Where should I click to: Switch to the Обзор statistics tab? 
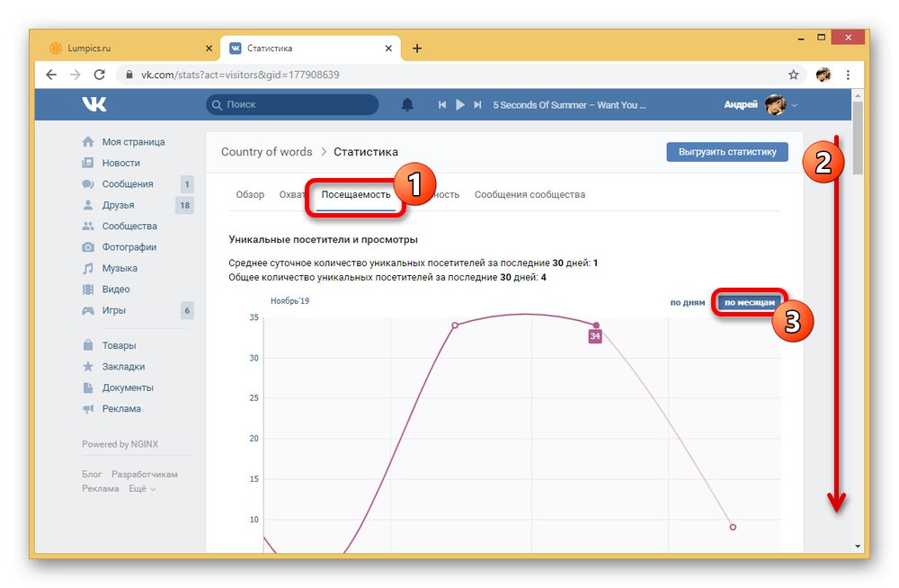click(250, 194)
